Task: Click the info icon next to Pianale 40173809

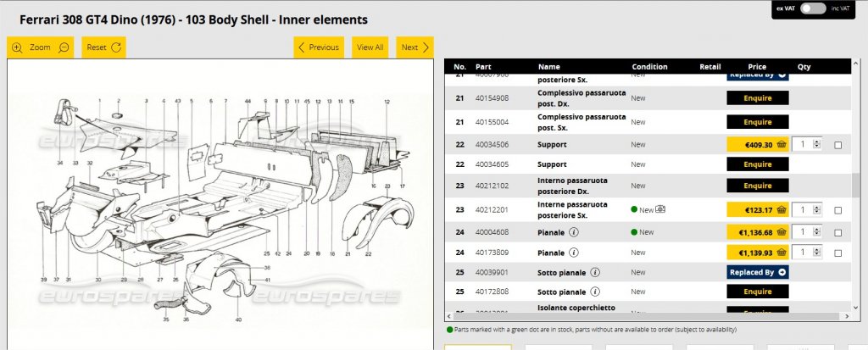Action: (574, 253)
